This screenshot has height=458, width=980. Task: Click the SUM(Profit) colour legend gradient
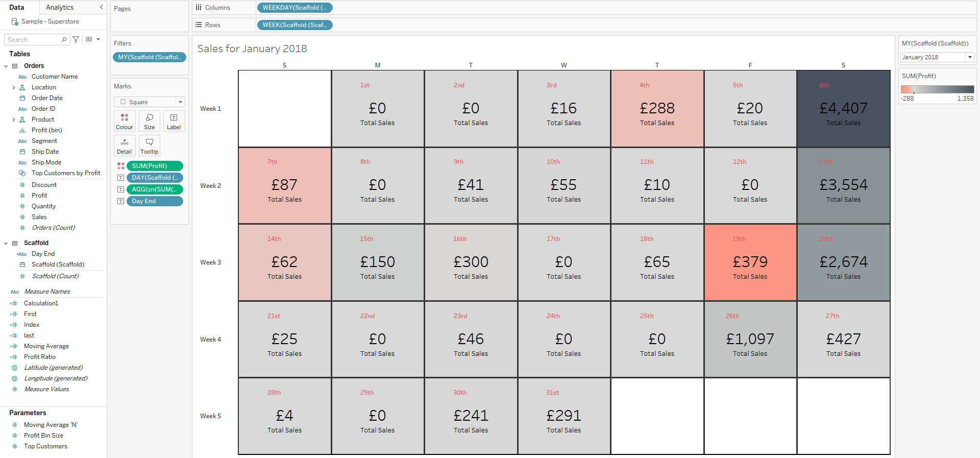(x=937, y=89)
